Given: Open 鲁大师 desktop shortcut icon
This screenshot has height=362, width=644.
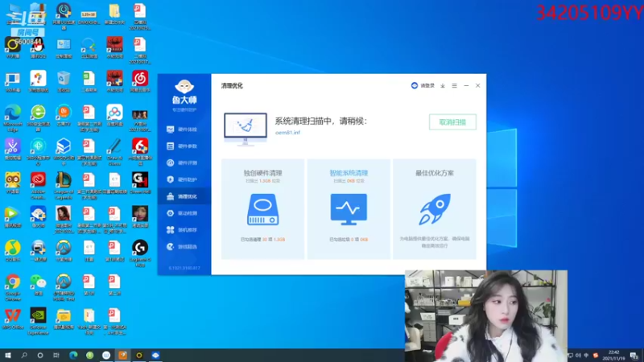Looking at the screenshot, I should [38, 216].
